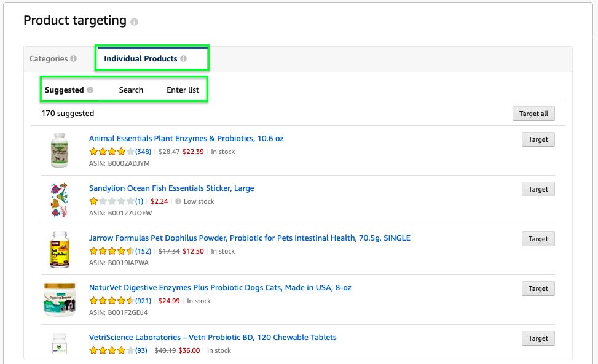Click the (152) review count
Screen dimensions: 598x364
143,251
